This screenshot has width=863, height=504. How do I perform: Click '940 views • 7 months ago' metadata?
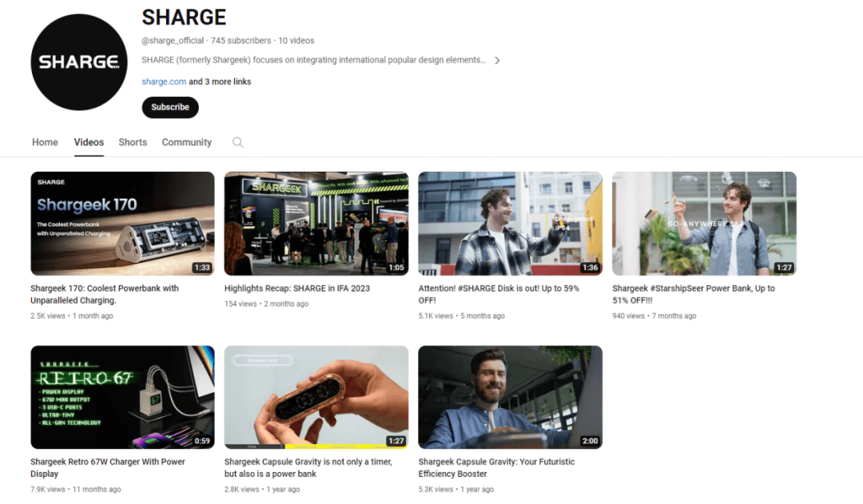click(654, 315)
